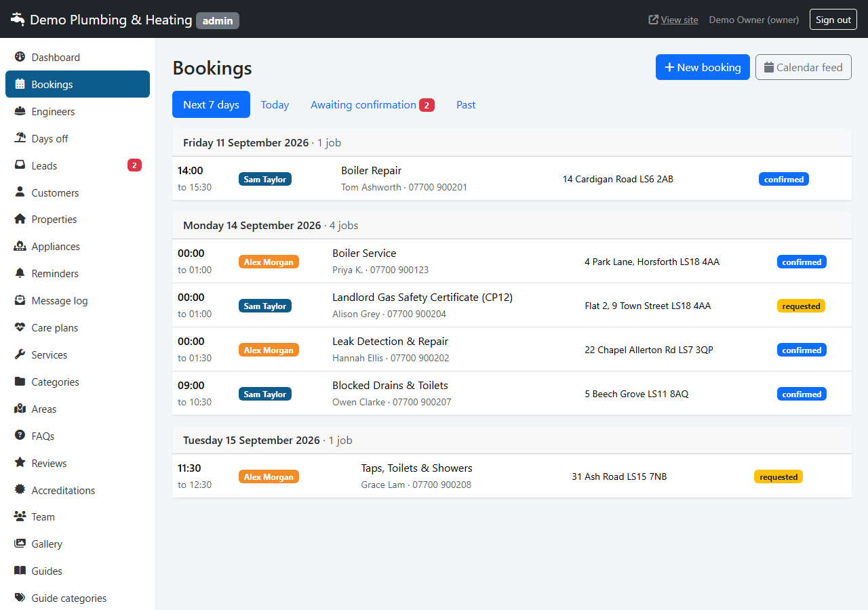The width and height of the screenshot is (868, 610).
Task: Click the Message log envelope icon
Action: coord(20,300)
